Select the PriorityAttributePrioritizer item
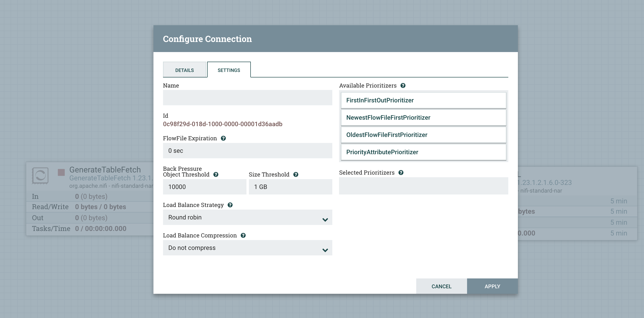 [423, 152]
